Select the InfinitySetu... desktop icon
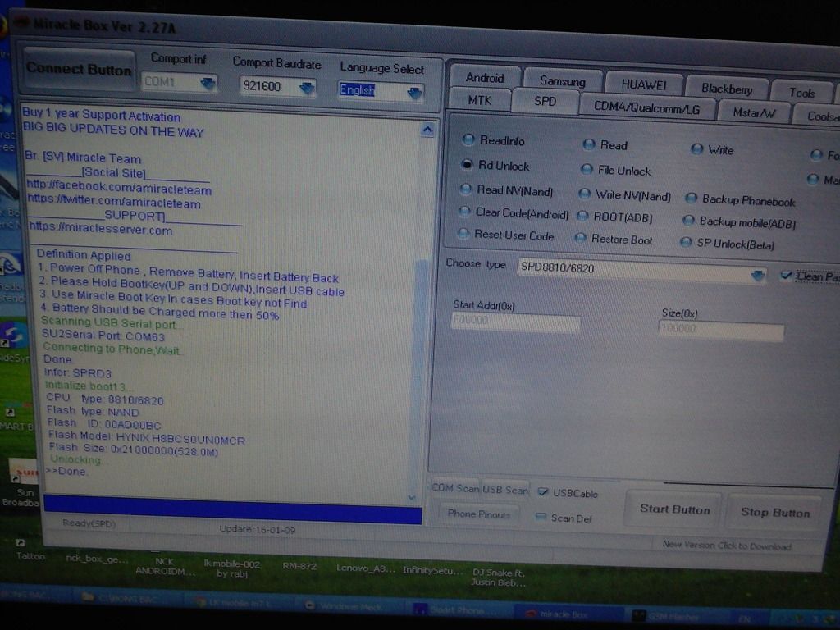840x630 pixels. click(431, 571)
